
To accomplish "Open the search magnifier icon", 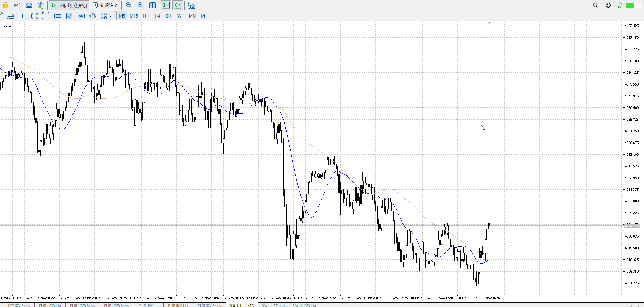I will (595, 5).
